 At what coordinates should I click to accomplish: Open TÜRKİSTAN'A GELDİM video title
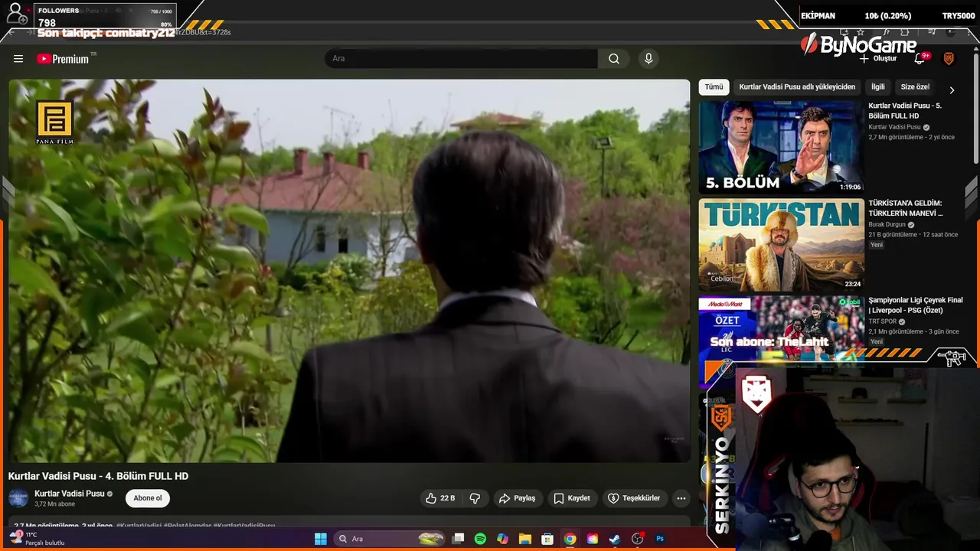[905, 208]
